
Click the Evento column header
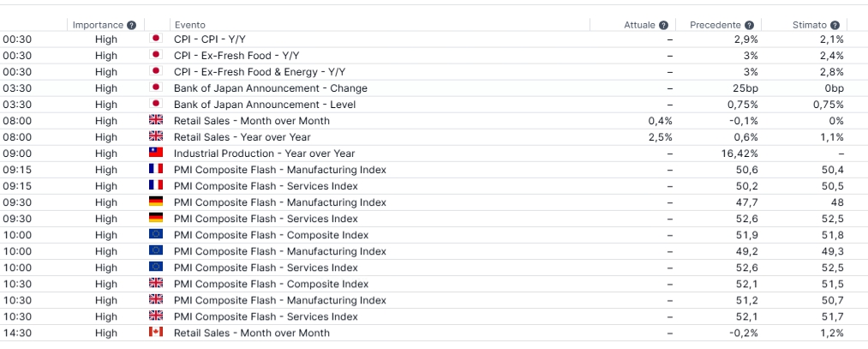pos(189,26)
